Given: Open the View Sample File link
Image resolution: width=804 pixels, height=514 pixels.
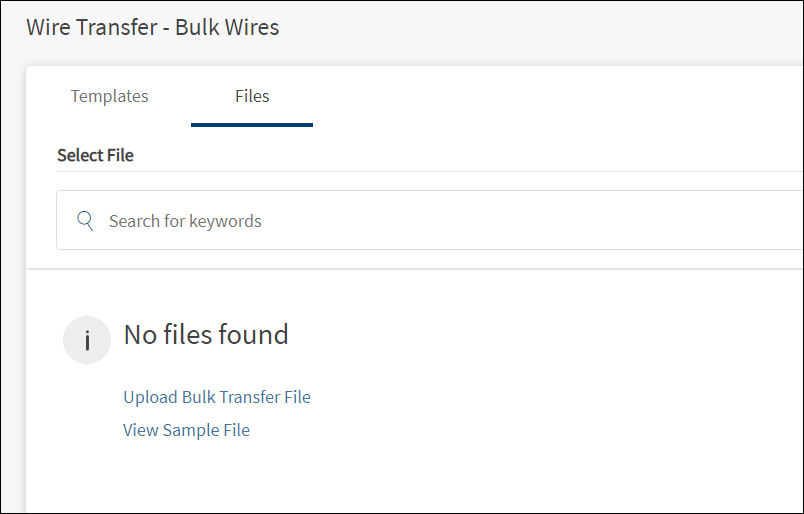Looking at the screenshot, I should [186, 430].
